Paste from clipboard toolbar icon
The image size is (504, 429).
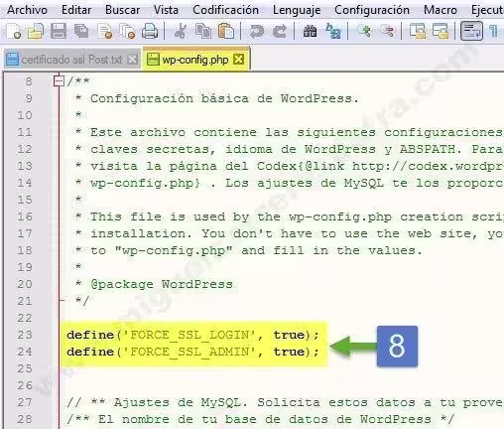tap(226, 32)
